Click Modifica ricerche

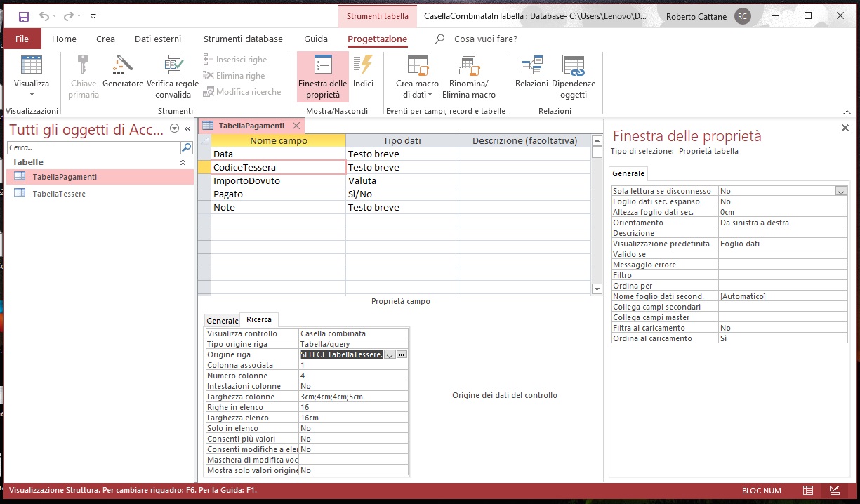242,92
